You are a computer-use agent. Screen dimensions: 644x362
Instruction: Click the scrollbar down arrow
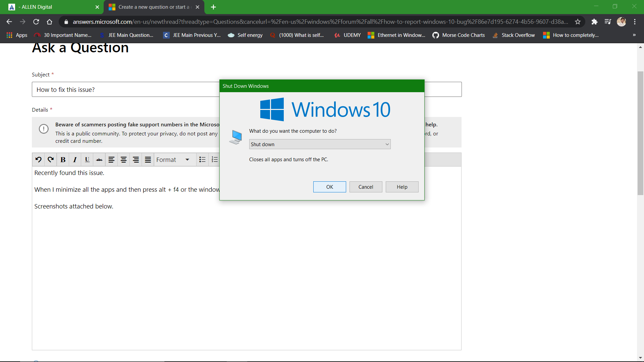pyautogui.click(x=640, y=358)
